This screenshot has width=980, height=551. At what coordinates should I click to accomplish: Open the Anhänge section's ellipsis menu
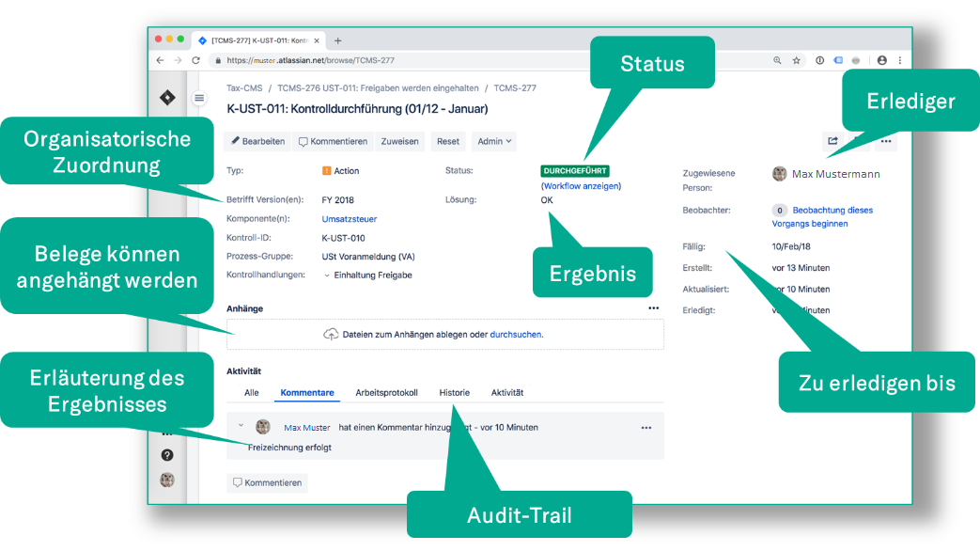point(654,307)
